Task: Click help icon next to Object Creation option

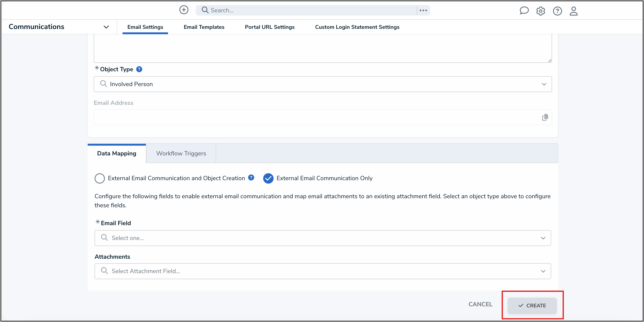Action: coord(251,178)
